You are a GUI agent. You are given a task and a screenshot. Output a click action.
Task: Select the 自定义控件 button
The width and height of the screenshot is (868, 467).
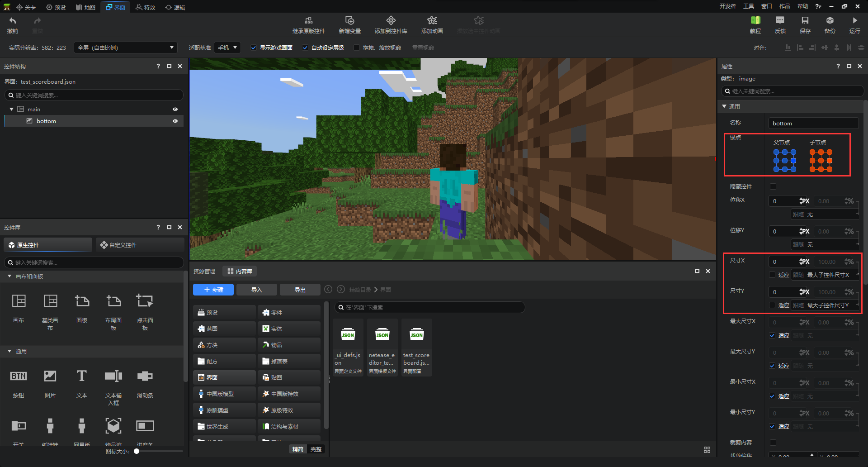point(140,245)
